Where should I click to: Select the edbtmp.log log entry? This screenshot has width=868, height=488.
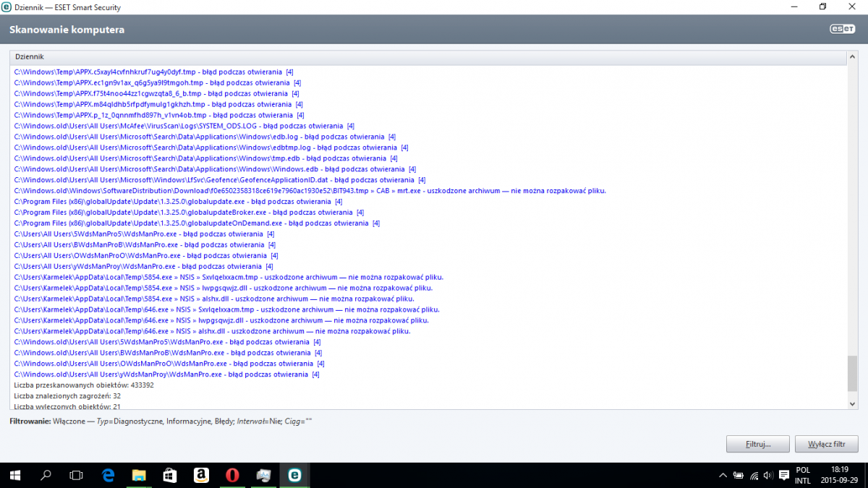(211, 147)
